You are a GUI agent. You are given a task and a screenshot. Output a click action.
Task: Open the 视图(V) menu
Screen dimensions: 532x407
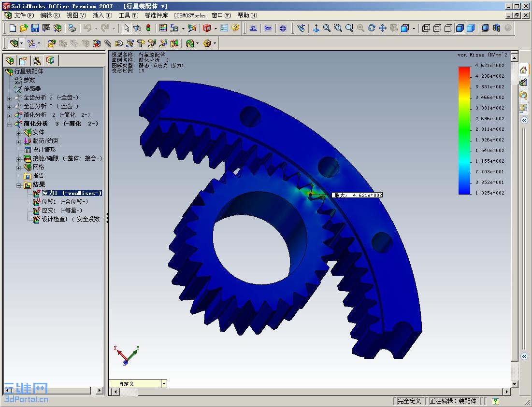pos(76,15)
